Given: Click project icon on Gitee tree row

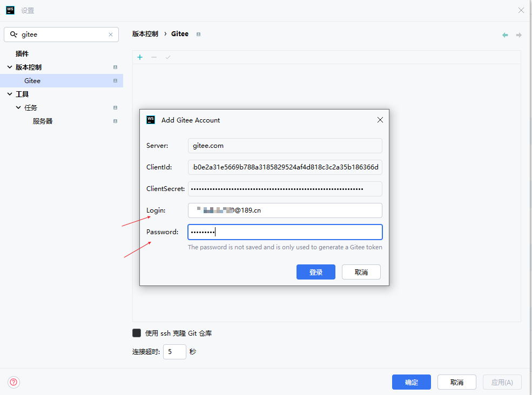Looking at the screenshot, I should tap(116, 81).
